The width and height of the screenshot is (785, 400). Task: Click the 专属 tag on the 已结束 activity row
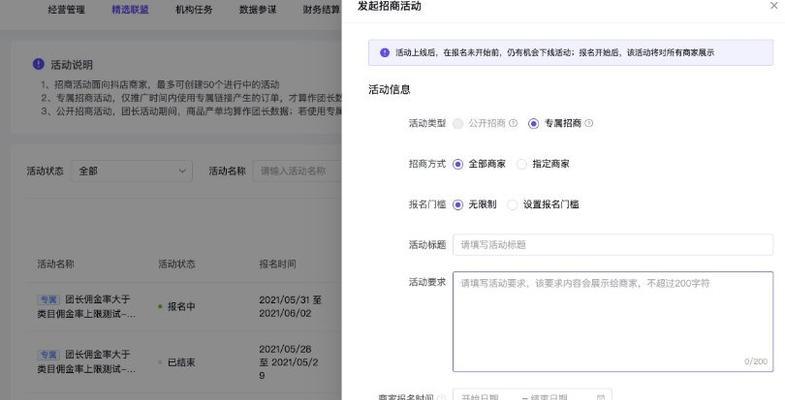49,354
